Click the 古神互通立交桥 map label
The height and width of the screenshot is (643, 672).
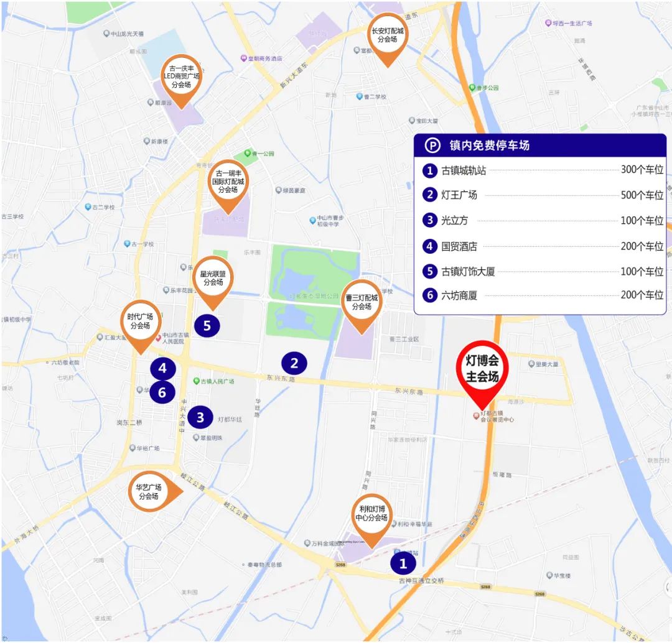[x=421, y=581]
